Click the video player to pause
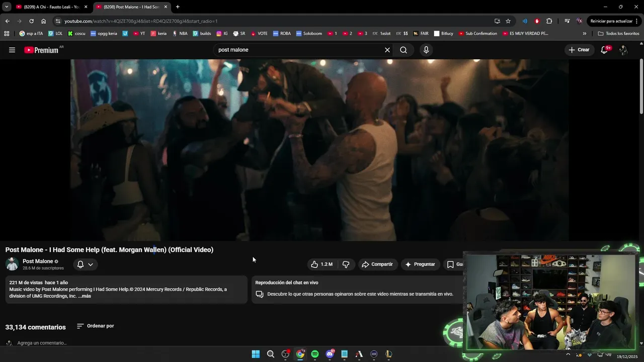644x362 pixels. (319, 150)
